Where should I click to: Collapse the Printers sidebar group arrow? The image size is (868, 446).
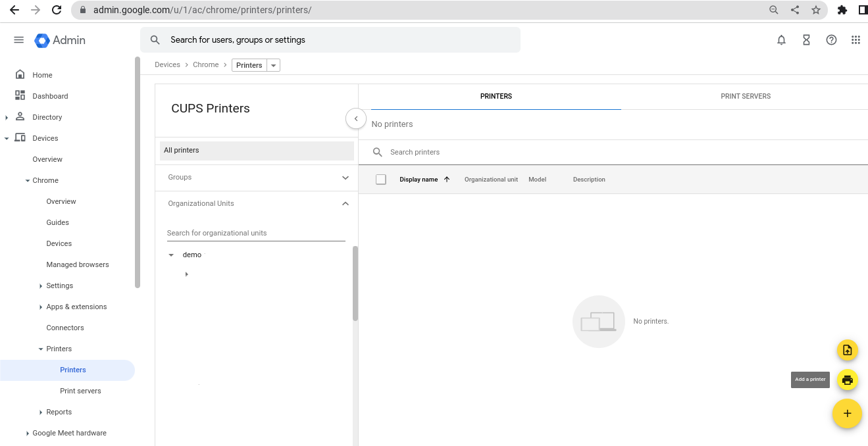click(41, 349)
